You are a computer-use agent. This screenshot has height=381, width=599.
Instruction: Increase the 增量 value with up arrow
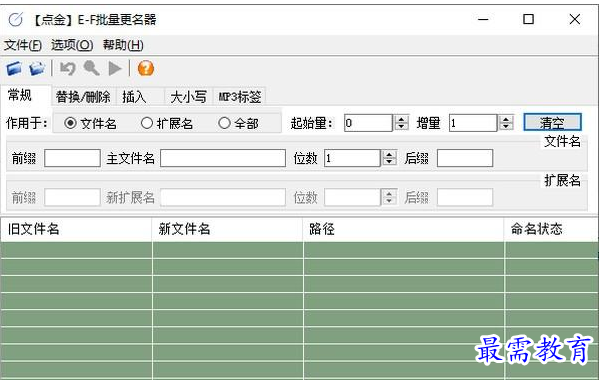tap(506, 119)
